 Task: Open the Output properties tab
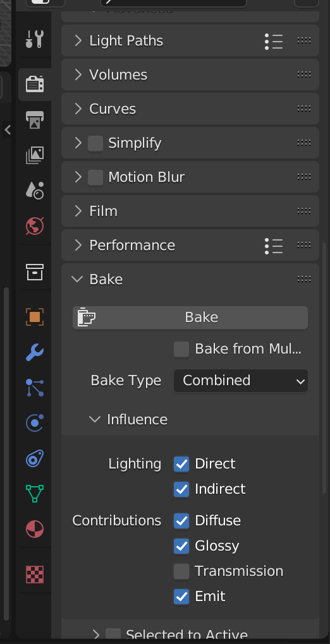tap(35, 119)
